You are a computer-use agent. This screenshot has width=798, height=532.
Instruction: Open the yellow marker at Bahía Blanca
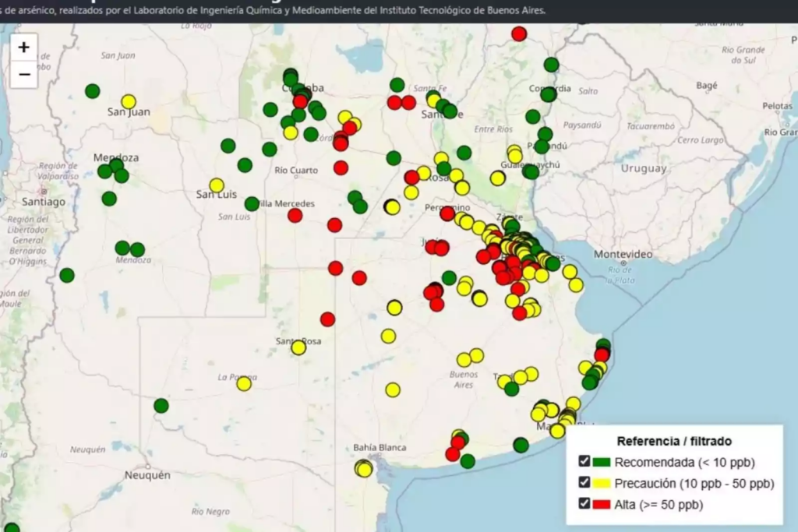[364, 469]
